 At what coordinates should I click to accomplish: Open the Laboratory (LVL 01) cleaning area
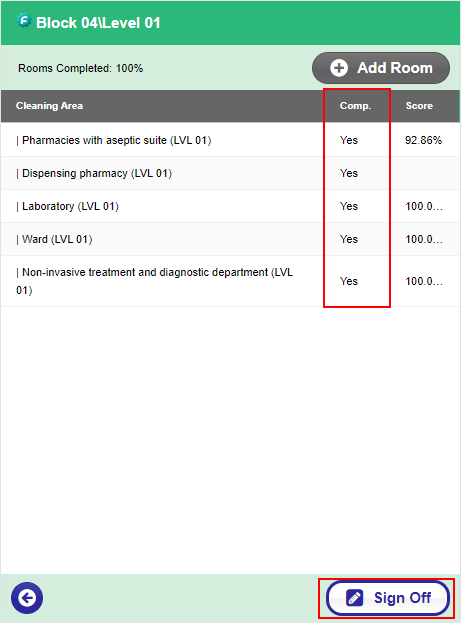[230, 206]
